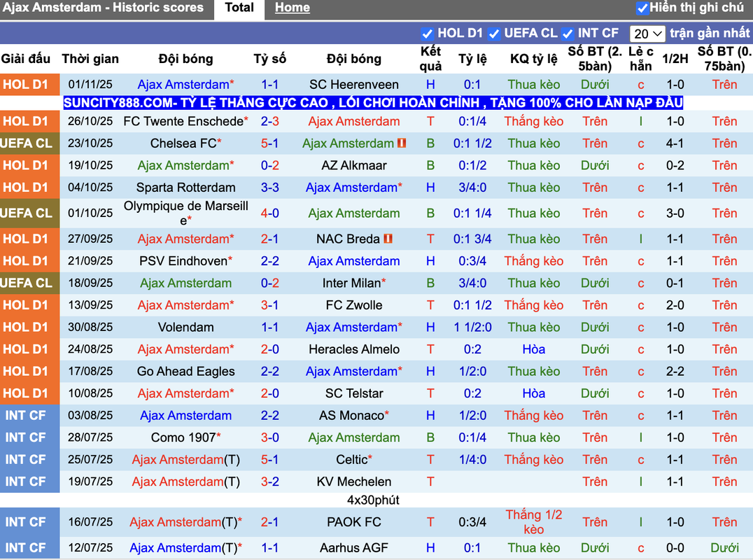Click the 'Lẻ chẵn' column header

click(641, 59)
